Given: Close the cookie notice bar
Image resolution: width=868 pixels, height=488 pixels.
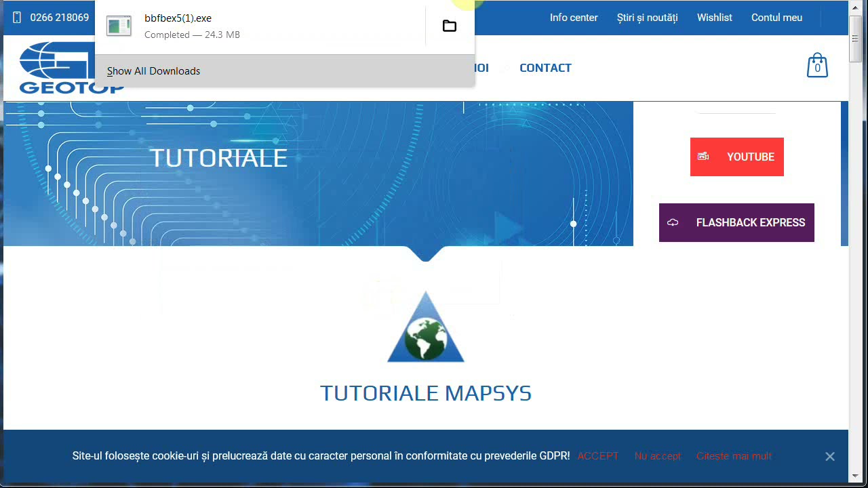Looking at the screenshot, I should (830, 457).
